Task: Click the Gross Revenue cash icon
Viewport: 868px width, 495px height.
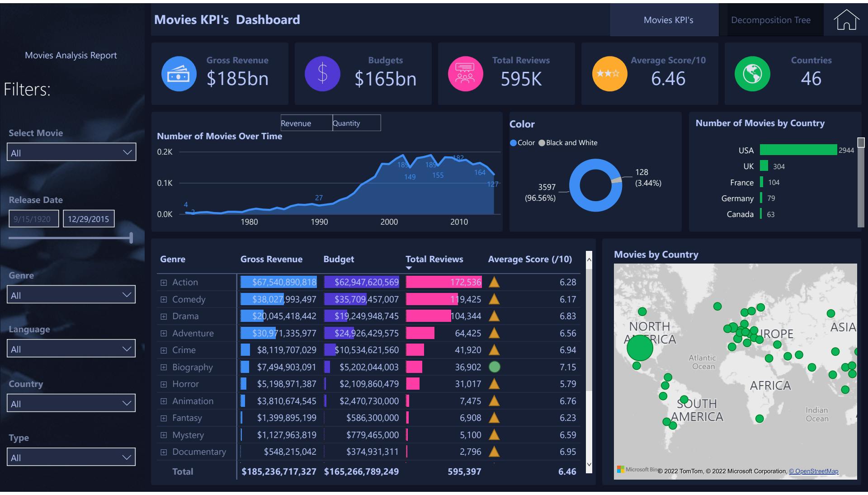Action: click(x=179, y=74)
